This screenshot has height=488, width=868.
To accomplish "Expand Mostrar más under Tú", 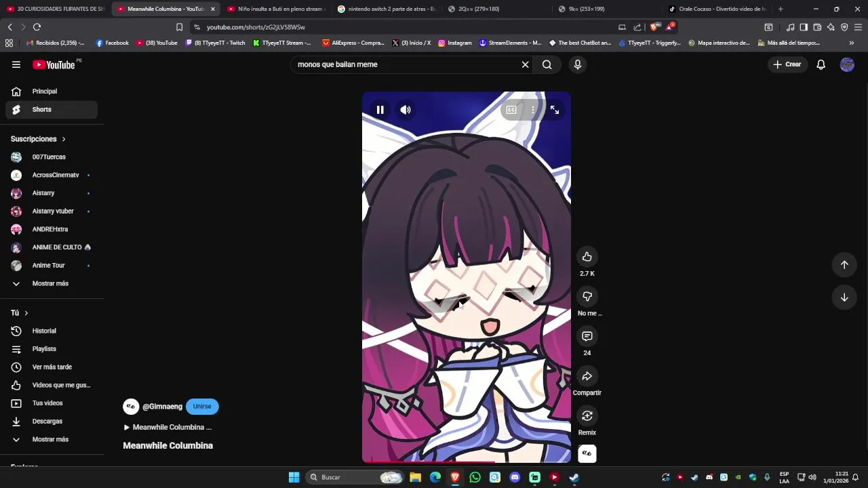I will (52, 439).
